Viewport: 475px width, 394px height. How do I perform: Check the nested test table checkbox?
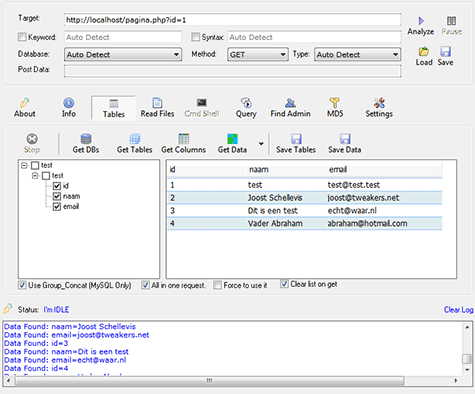(46, 176)
